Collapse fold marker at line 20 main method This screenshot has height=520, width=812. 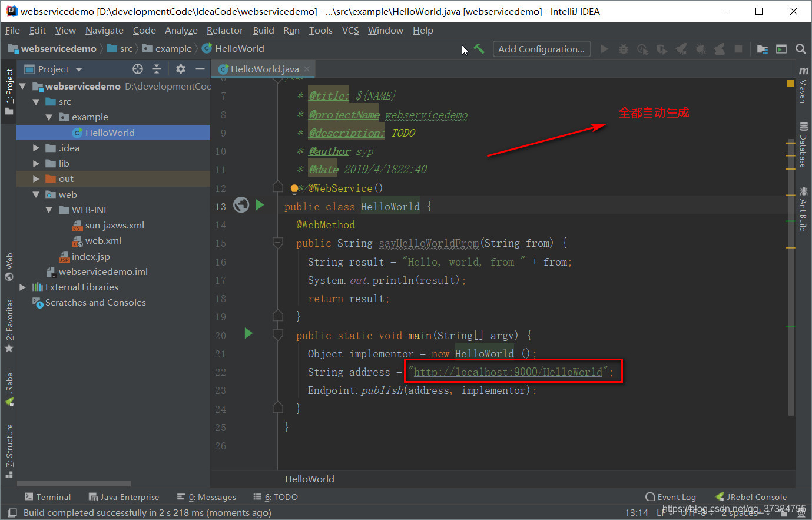tap(277, 335)
